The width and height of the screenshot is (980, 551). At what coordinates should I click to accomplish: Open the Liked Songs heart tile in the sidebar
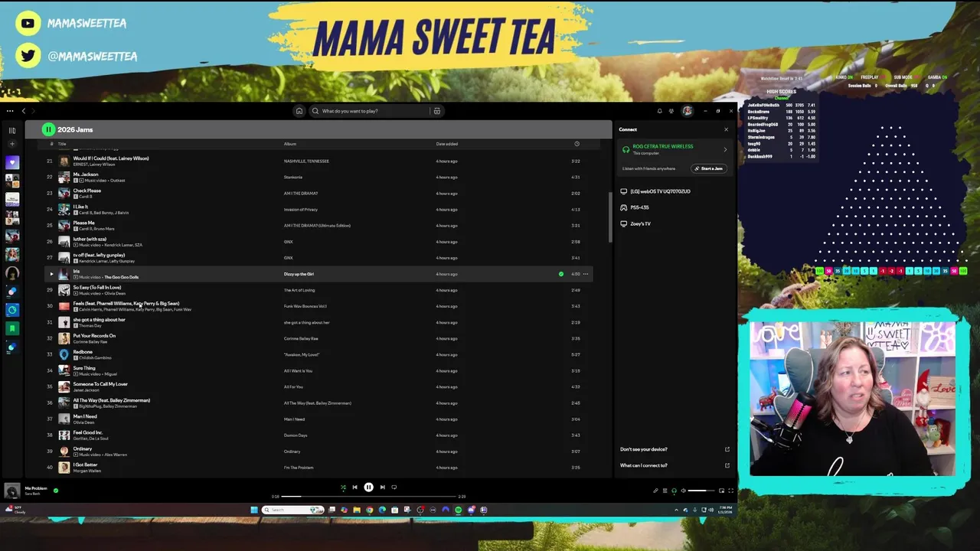11,162
